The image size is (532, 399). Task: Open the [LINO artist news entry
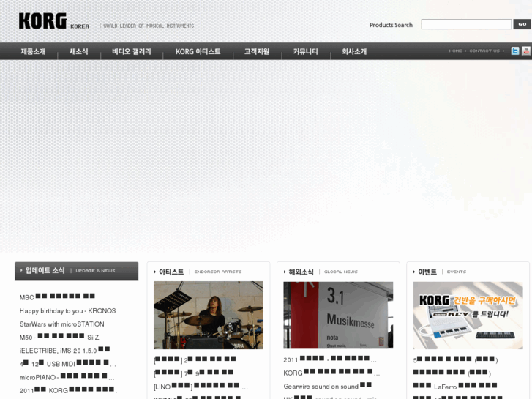(x=201, y=387)
